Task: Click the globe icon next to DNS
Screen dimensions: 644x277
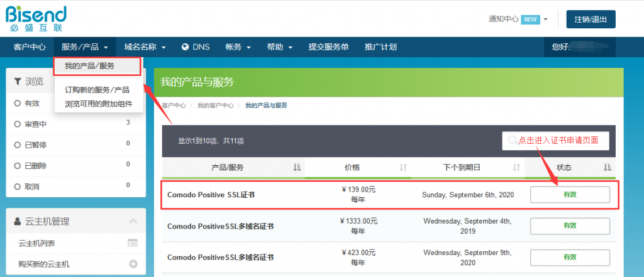Action: 186,46
